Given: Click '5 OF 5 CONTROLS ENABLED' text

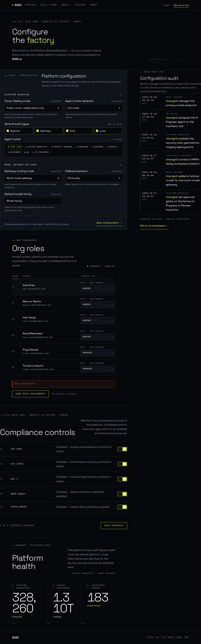Looking at the screenshot, I should (17, 525).
